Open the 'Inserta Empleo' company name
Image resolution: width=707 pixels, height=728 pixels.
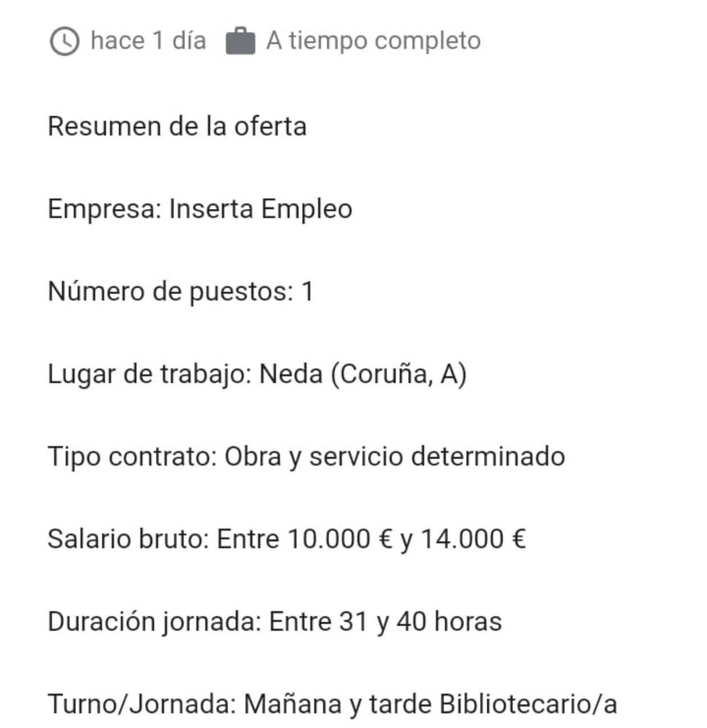[x=261, y=209]
